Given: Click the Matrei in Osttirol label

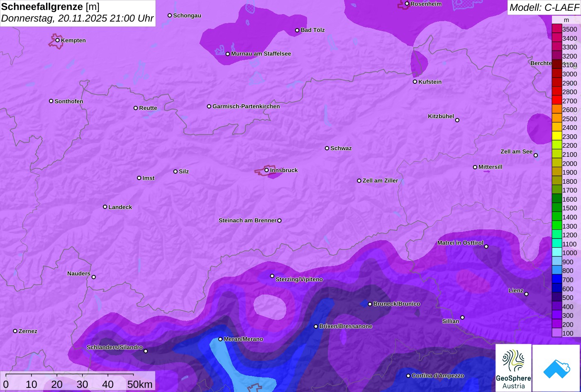Looking at the screenshot, I should coord(460,243).
